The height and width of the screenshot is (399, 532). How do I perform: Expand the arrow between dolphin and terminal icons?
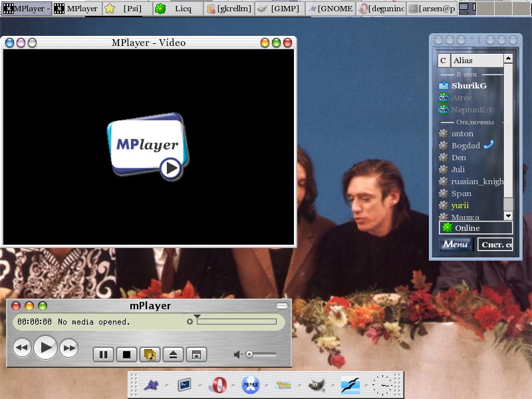(x=168, y=386)
